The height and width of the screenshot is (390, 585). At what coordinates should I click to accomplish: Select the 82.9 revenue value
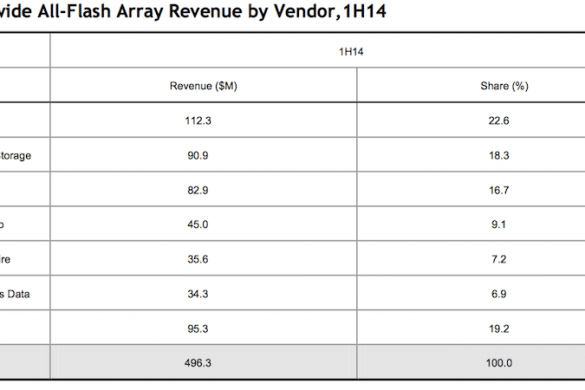198,190
